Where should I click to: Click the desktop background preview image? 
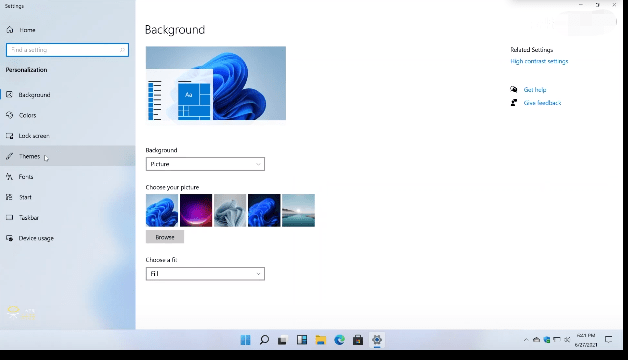216,83
